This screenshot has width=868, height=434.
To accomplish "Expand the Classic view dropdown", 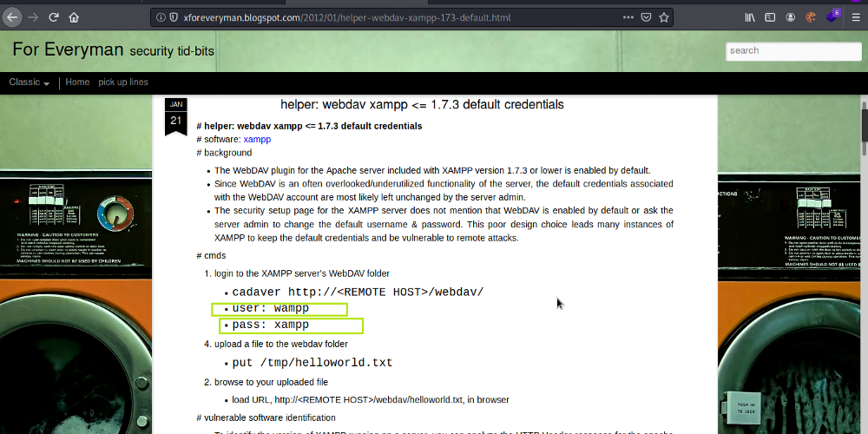I will 30,82.
